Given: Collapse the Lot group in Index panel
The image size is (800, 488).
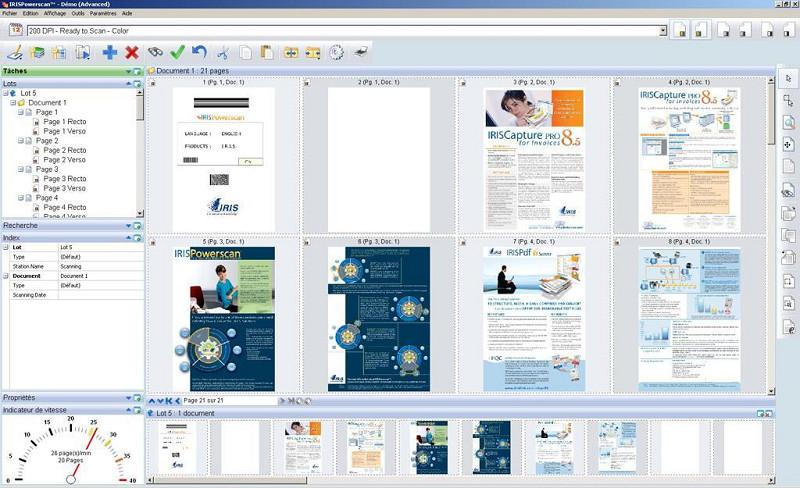Looking at the screenshot, I should click(x=5, y=247).
